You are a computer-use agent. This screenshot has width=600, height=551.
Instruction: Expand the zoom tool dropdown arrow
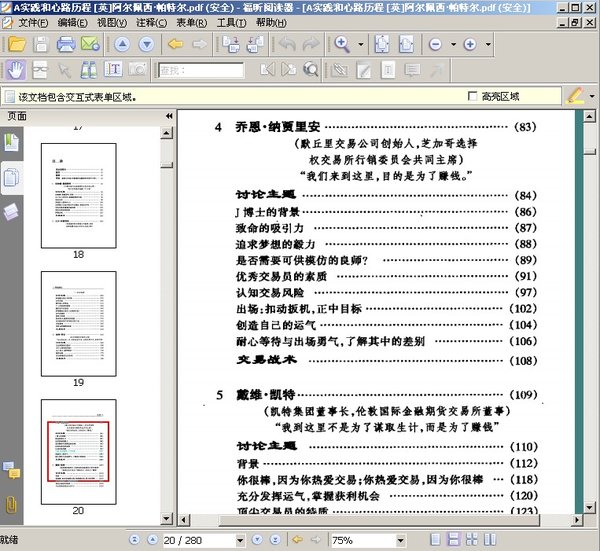coord(361,44)
